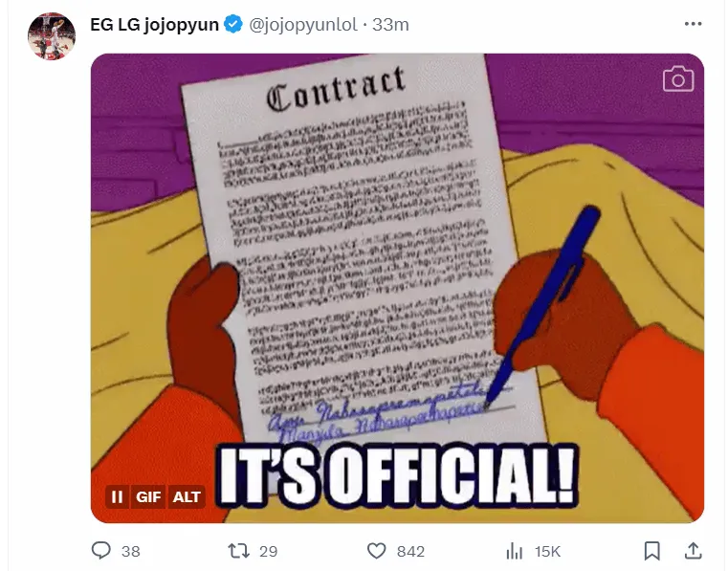The width and height of the screenshot is (728, 571).
Task: Click the GIF label badge
Action: 148,496
